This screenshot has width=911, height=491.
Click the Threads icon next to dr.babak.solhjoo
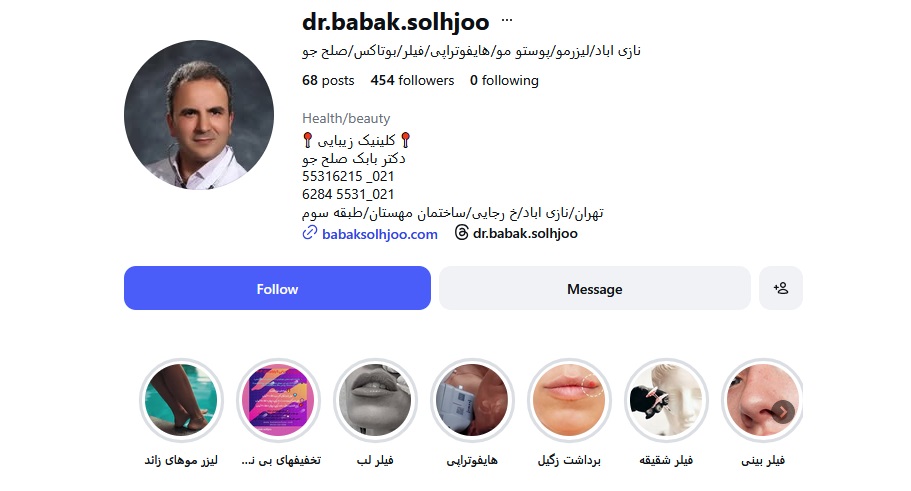click(x=461, y=233)
